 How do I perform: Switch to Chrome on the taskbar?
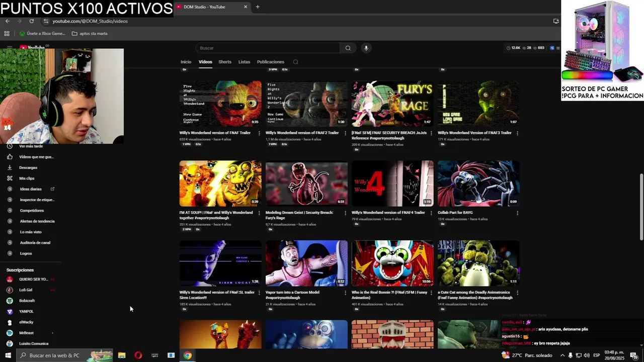[x=187, y=355]
